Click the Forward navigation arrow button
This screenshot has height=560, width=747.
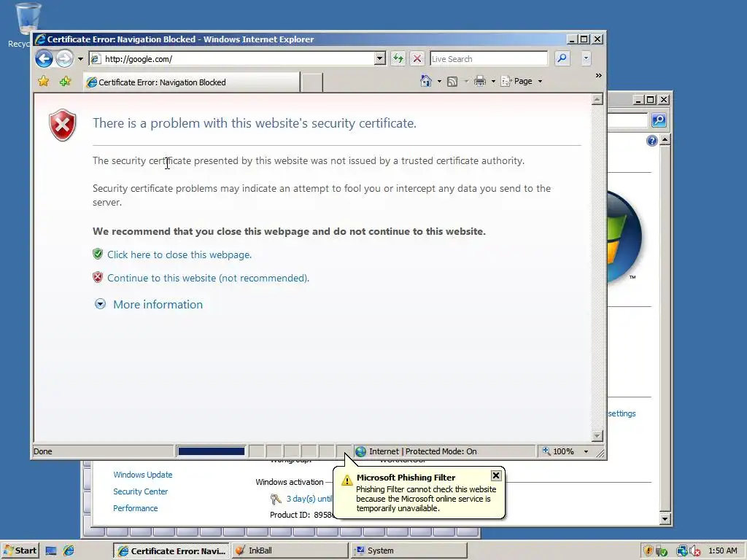pos(64,59)
